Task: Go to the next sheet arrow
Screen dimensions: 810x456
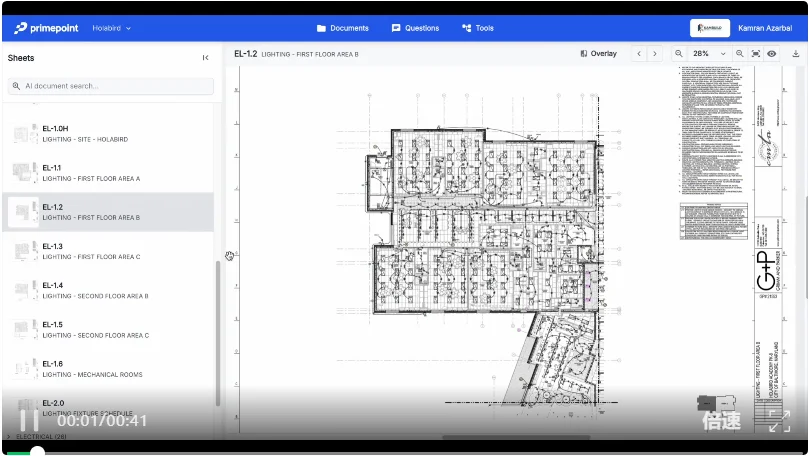Action: click(655, 54)
